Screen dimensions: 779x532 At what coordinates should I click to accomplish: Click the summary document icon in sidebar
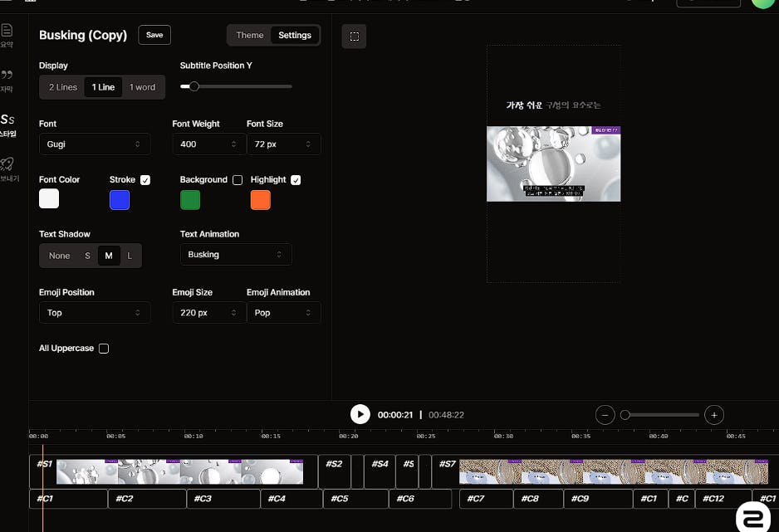(7, 31)
